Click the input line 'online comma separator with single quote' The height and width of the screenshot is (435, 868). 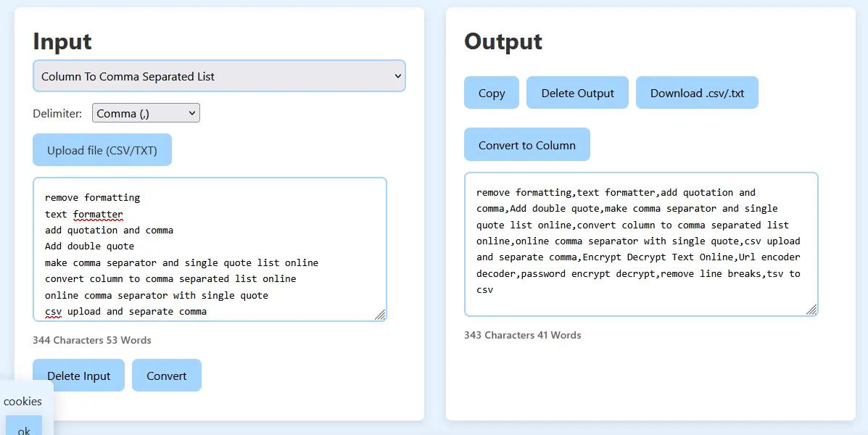(157, 296)
